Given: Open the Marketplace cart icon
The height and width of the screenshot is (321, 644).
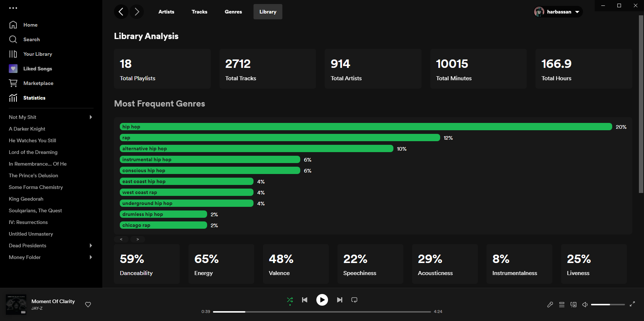Looking at the screenshot, I should point(13,83).
